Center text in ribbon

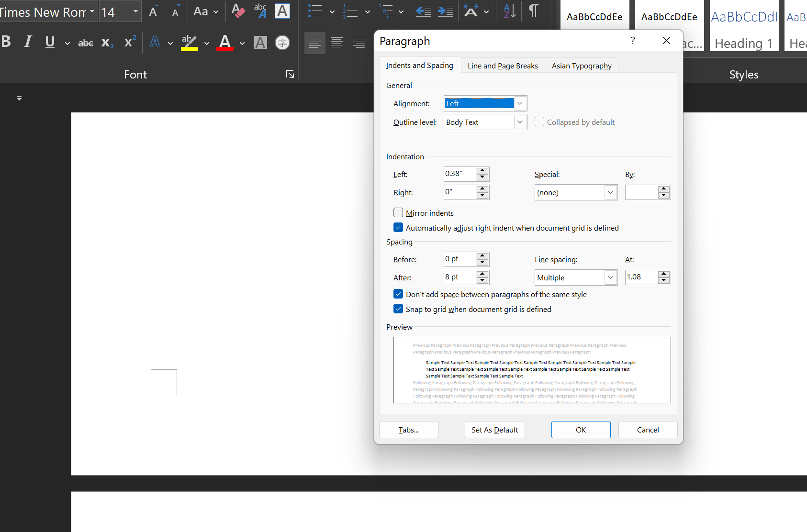pyautogui.click(x=337, y=43)
